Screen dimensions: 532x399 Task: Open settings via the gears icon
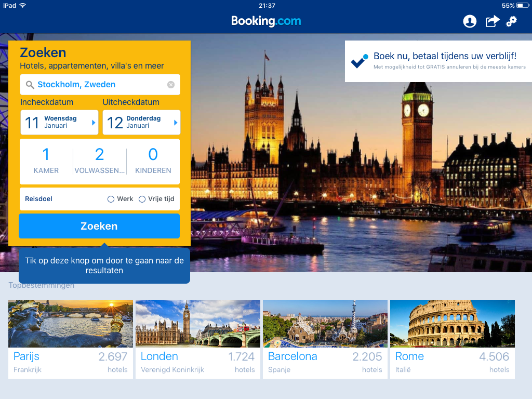511,21
